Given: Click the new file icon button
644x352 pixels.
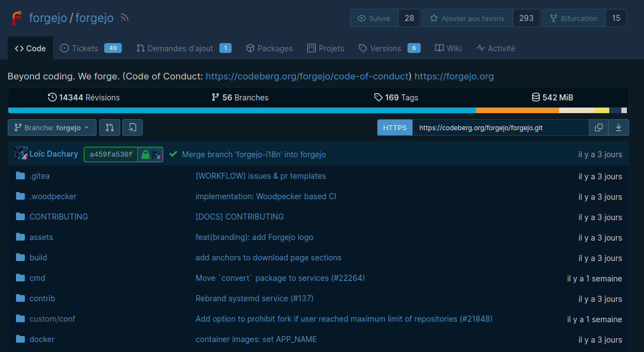Looking at the screenshot, I should 132,127.
